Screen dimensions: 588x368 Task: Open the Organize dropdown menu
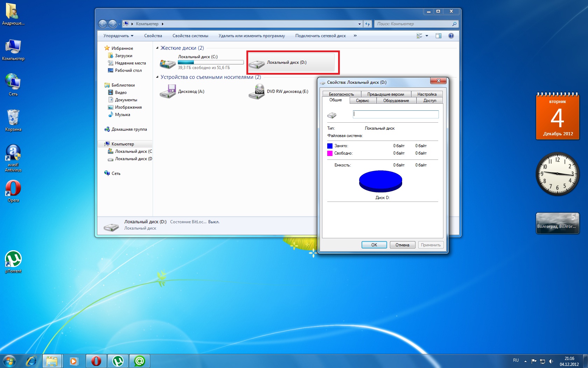coord(118,36)
